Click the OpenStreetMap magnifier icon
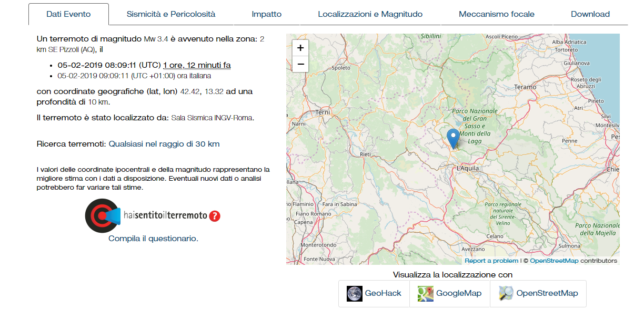Screen dimensions: 644x320 tap(506, 293)
